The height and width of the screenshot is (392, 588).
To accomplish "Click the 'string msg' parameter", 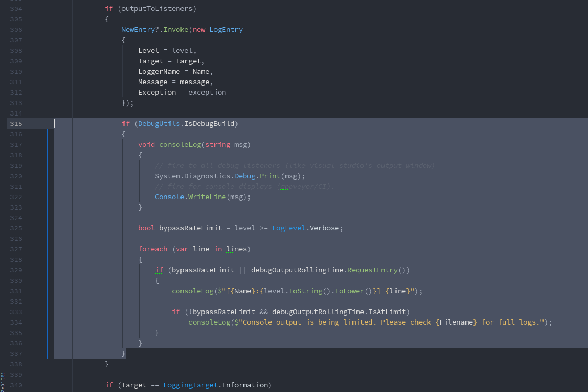I will click(x=226, y=145).
